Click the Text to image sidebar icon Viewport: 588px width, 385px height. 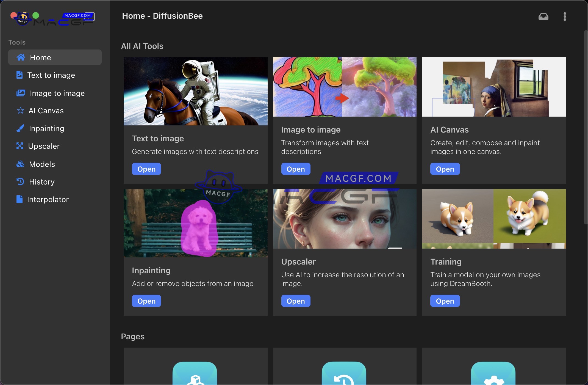pyautogui.click(x=19, y=75)
